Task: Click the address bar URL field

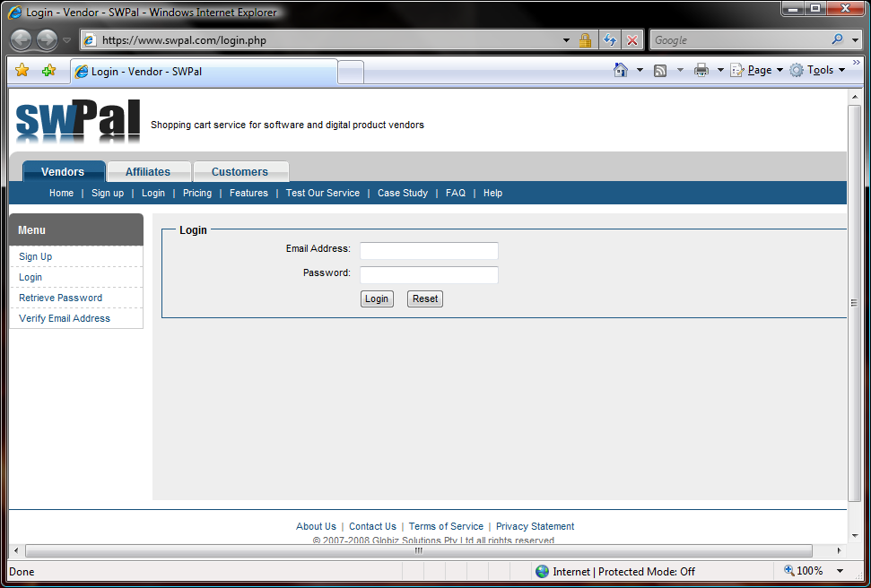Action: [321, 40]
